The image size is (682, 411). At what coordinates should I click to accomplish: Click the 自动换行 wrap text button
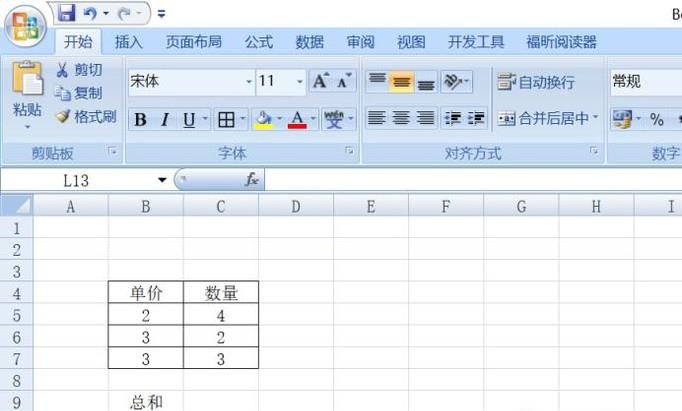pyautogui.click(x=537, y=82)
